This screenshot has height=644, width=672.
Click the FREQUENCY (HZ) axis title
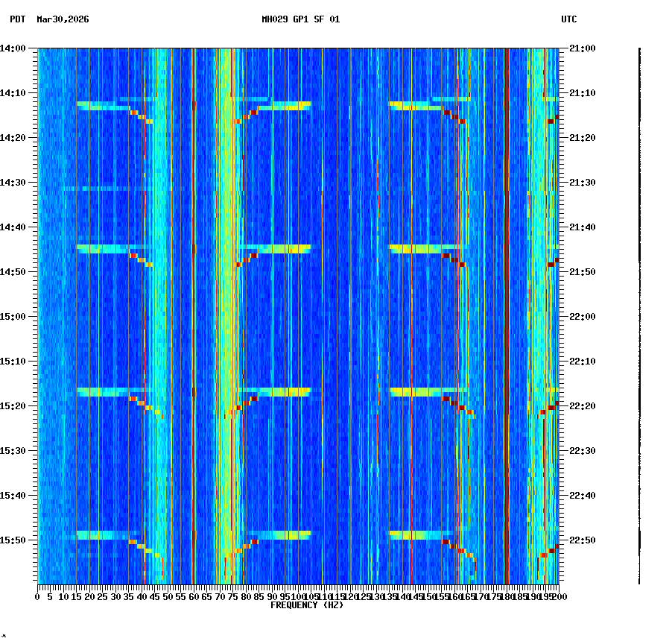pos(307,604)
